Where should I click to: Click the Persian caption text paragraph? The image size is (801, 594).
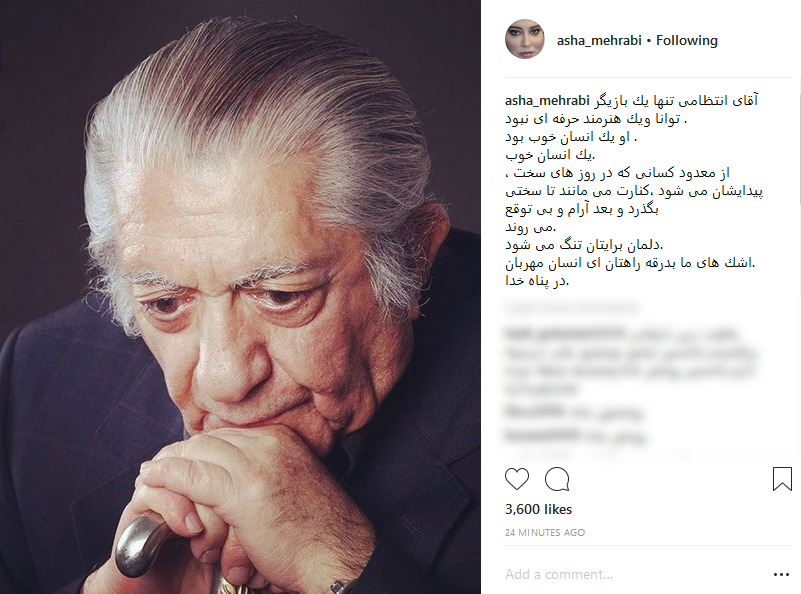(633, 191)
